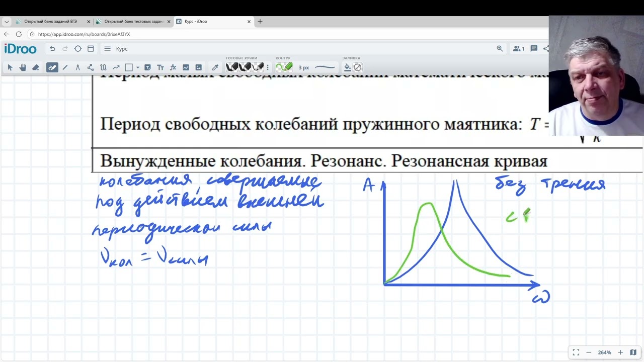This screenshot has width=644, height=362.
Task: Close the Курс - iDroo tab
Action: 249,22
